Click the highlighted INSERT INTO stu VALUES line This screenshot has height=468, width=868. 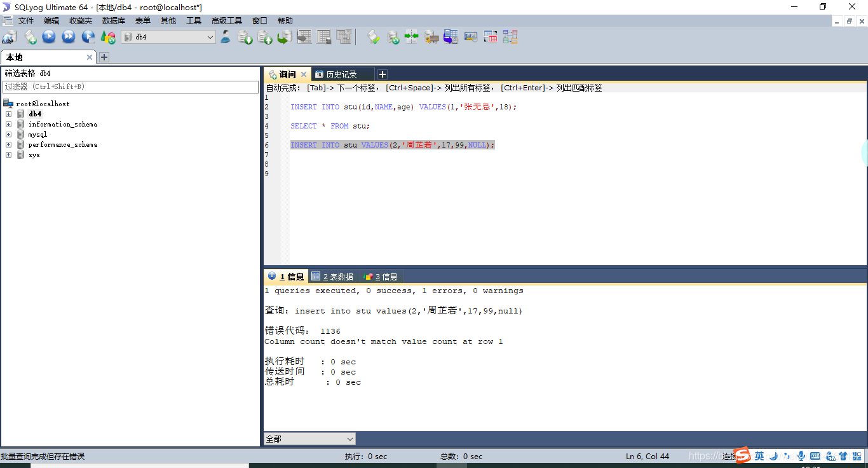(x=392, y=145)
